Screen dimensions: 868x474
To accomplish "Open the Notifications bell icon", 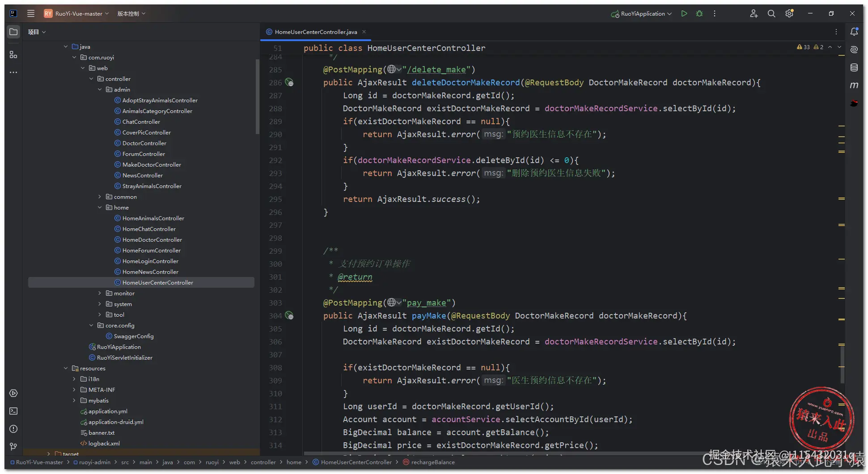I will [854, 32].
